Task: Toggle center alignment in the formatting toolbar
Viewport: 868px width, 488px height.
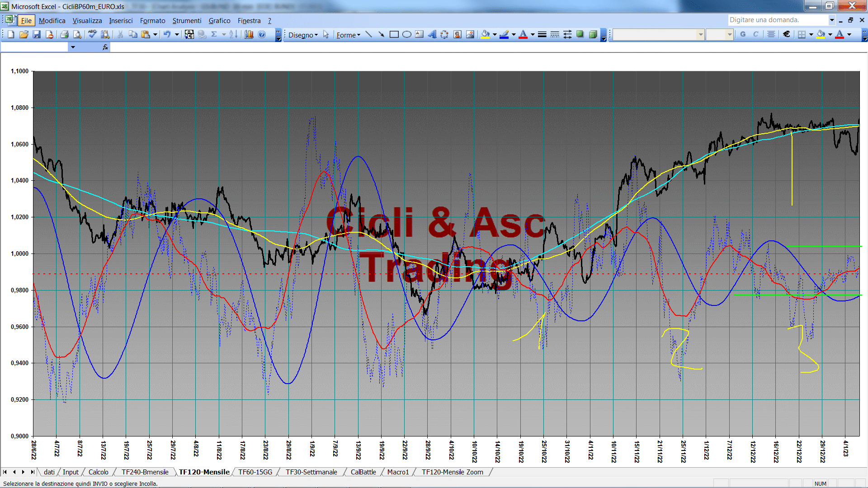Action: [x=771, y=34]
